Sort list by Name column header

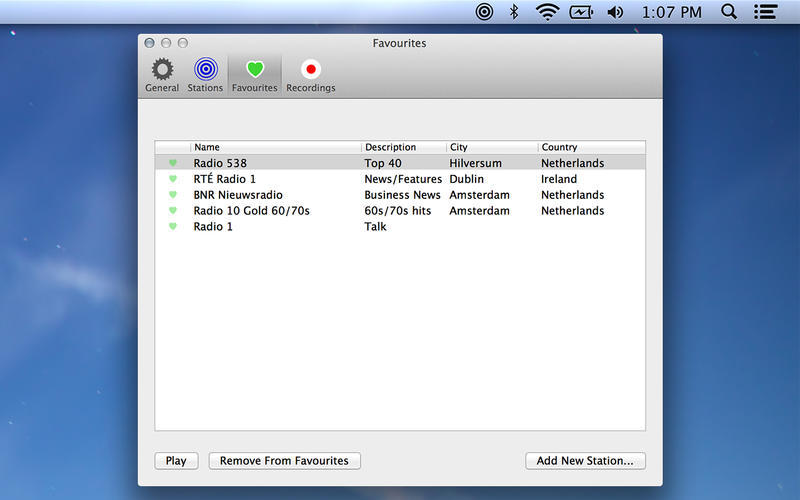(276, 147)
